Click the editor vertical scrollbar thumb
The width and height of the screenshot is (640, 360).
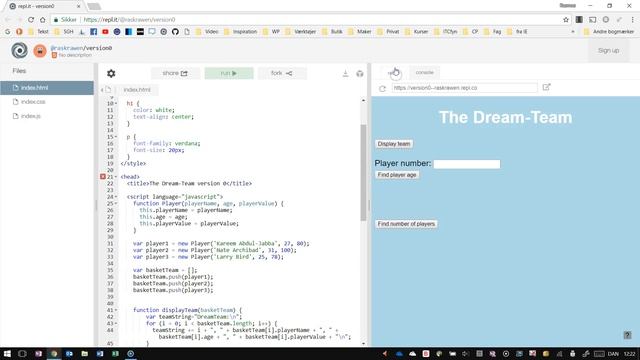(x=363, y=173)
